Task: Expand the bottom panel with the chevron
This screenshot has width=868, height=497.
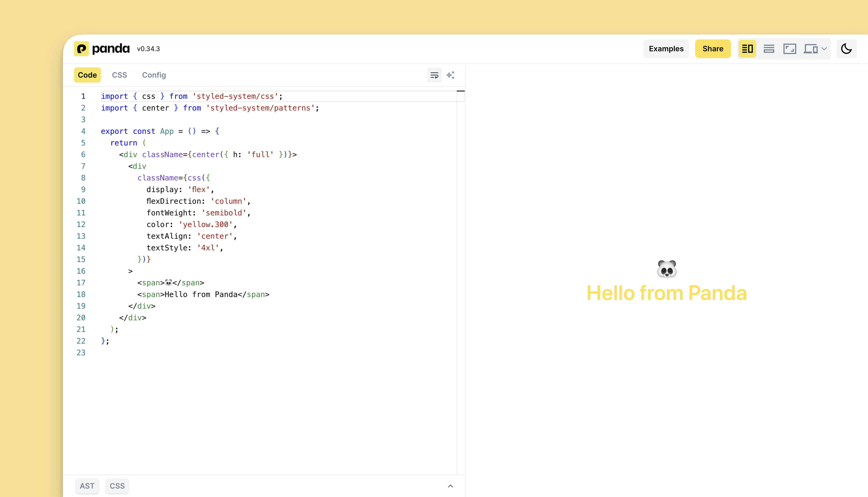Action: [x=450, y=486]
